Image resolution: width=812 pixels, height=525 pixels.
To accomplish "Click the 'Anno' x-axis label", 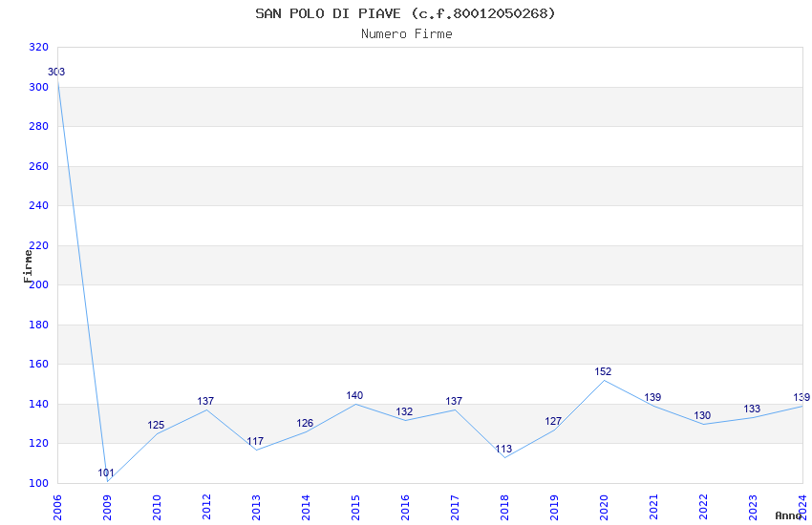I will point(788,515).
